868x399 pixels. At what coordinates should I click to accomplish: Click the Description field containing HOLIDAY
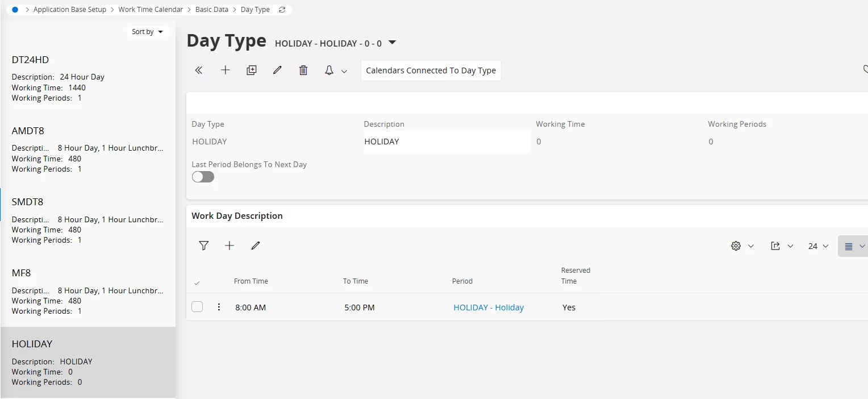pos(446,142)
